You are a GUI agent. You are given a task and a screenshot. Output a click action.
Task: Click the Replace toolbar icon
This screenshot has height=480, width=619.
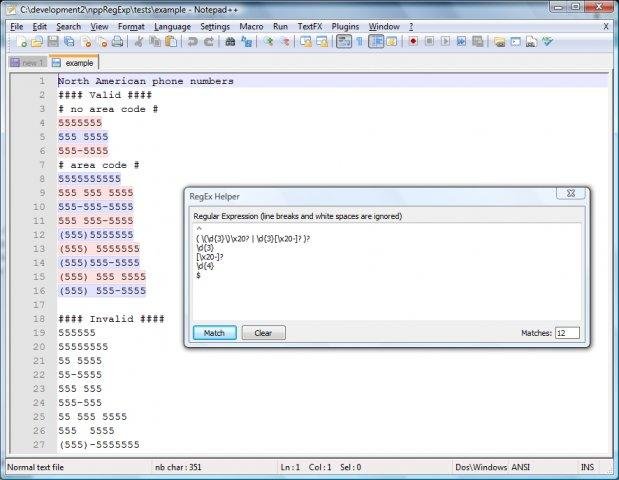click(246, 41)
